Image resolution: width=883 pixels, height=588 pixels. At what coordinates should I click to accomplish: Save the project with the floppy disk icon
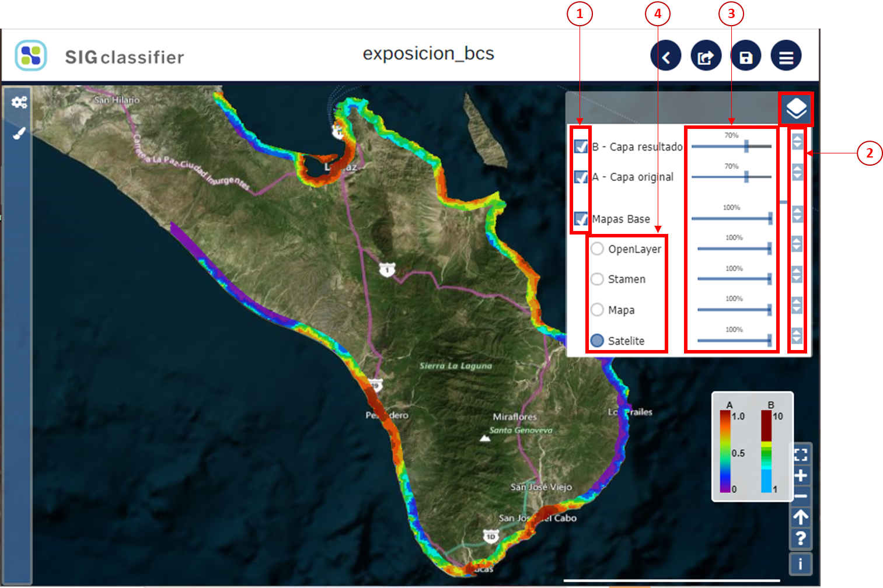746,56
